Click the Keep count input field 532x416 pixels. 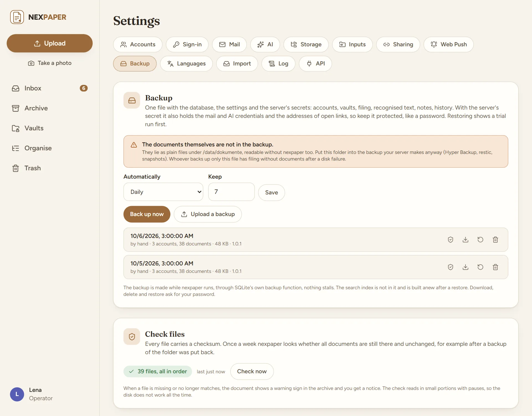click(x=231, y=192)
